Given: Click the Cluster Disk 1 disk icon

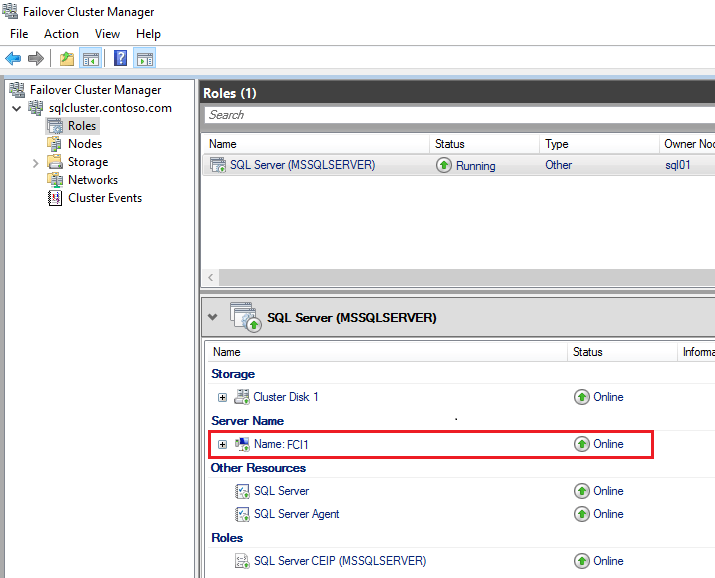Looking at the screenshot, I should coord(242,397).
